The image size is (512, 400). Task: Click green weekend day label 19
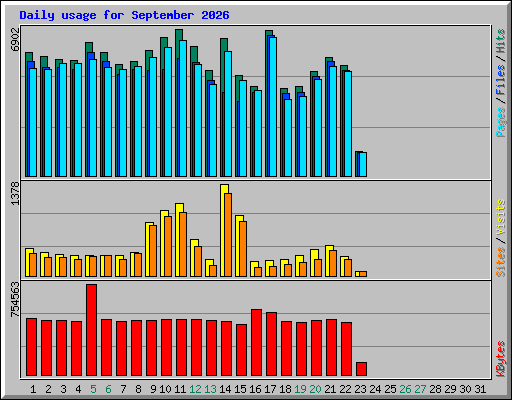[300, 389]
